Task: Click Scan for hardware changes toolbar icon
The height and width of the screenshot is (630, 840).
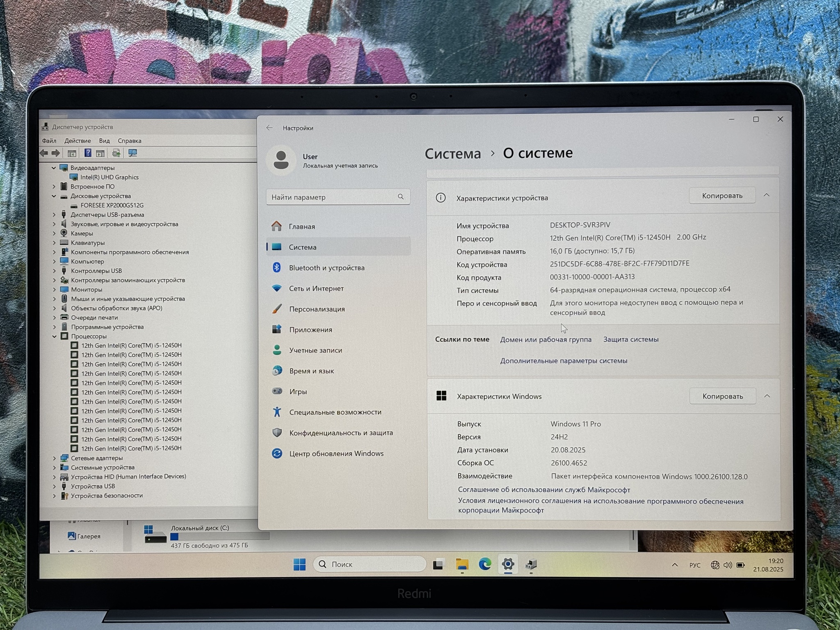Action: tap(132, 153)
